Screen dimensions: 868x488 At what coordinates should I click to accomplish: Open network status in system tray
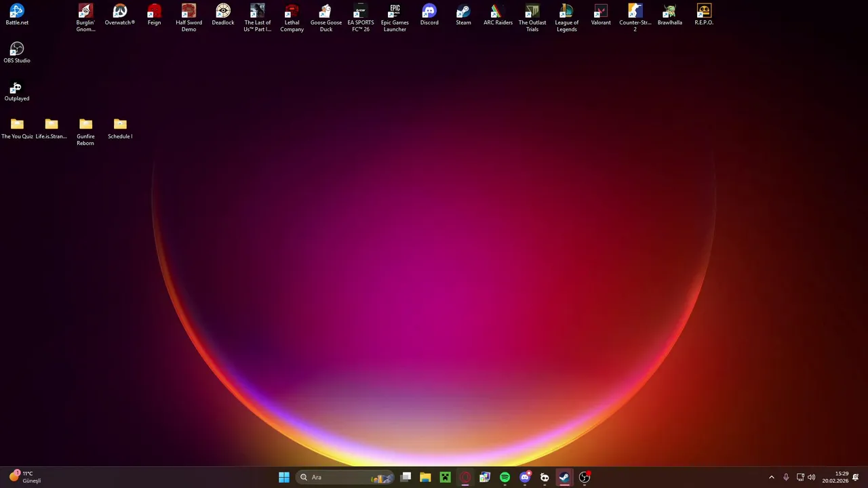(800, 477)
